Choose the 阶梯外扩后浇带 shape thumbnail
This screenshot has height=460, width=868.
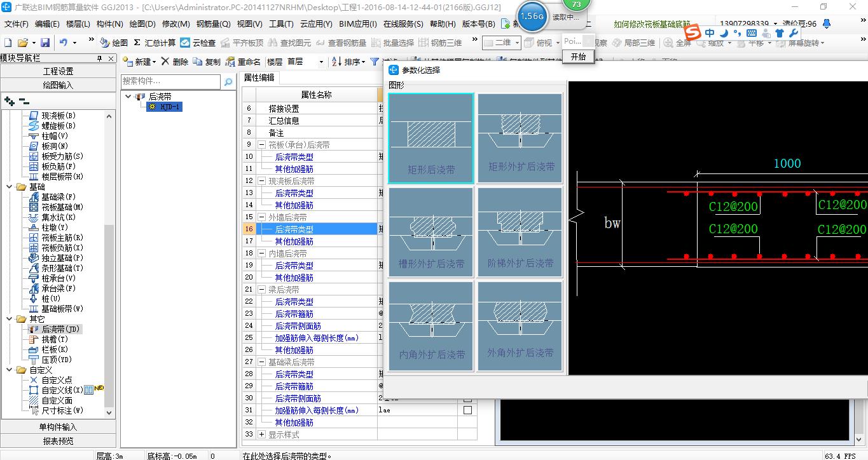pyautogui.click(x=520, y=232)
